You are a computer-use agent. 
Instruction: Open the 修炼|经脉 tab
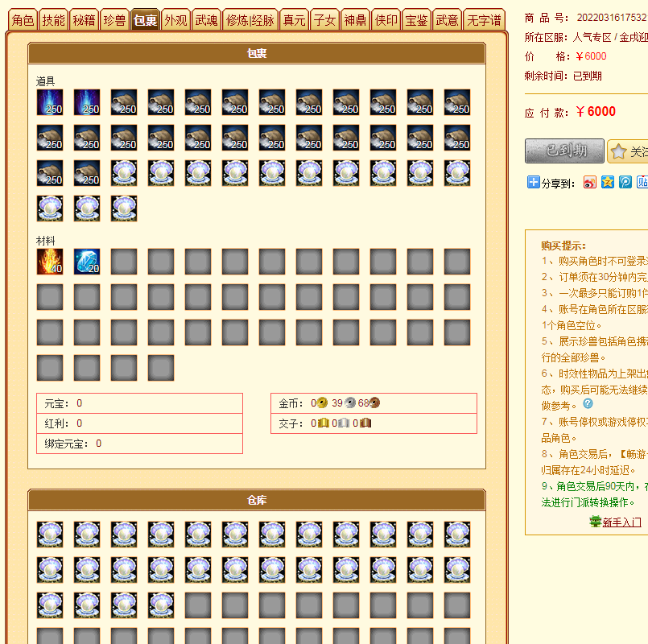(250, 20)
